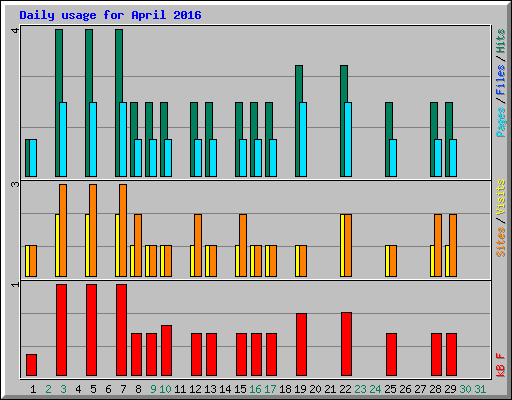Click the cyan files bar for day 1
Screen dimensions: 512x400
[33, 158]
